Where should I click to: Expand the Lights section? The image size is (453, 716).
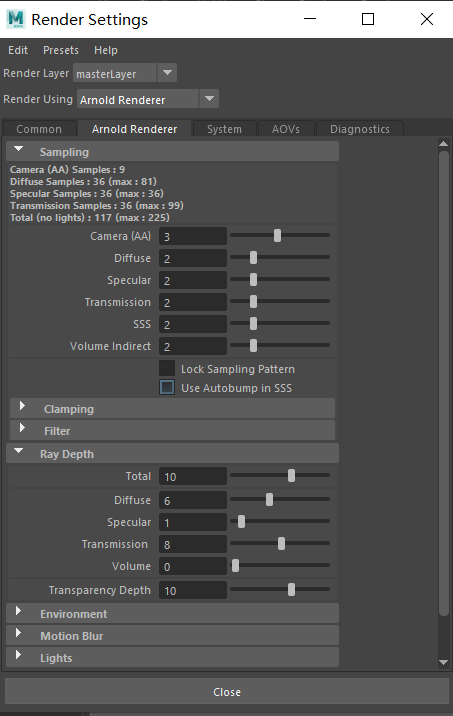coord(18,655)
